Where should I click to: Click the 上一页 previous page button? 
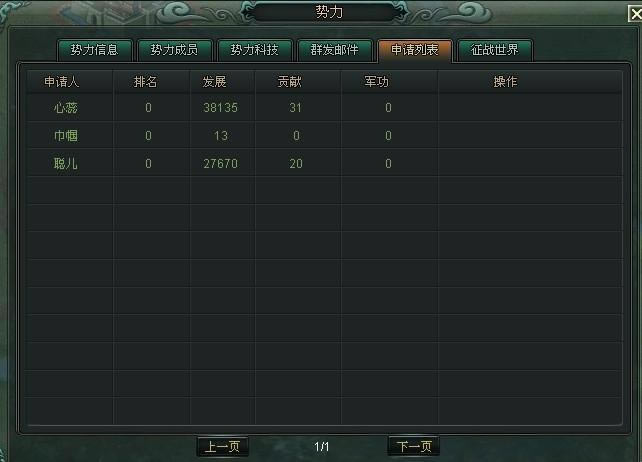[223, 446]
